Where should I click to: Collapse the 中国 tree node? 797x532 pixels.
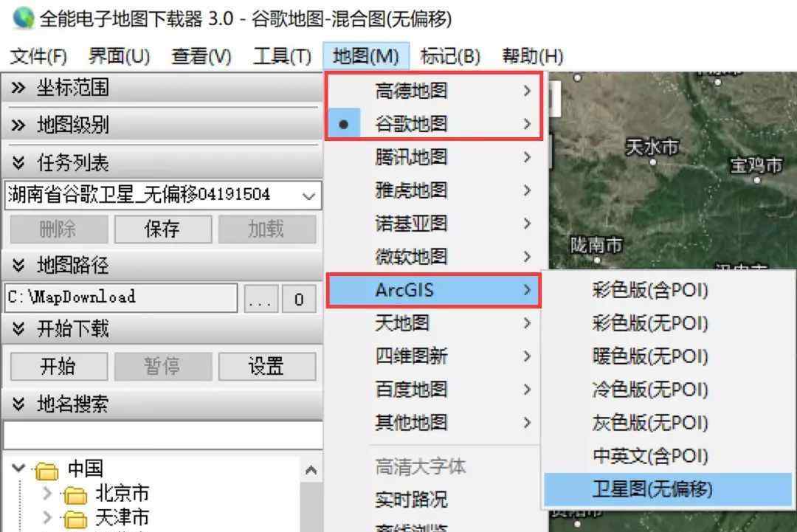18,468
